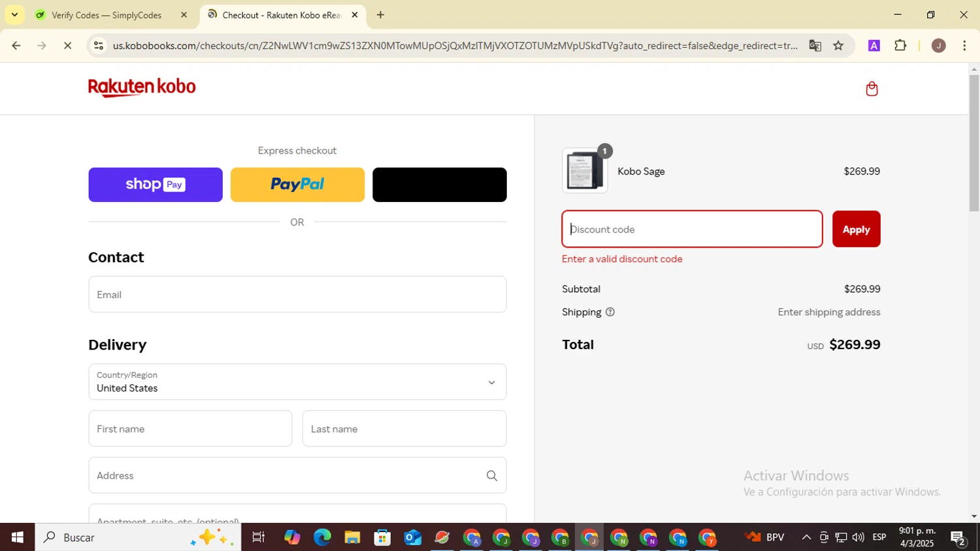The image size is (980, 551).
Task: Click the address search magnifier icon
Action: pos(492,476)
